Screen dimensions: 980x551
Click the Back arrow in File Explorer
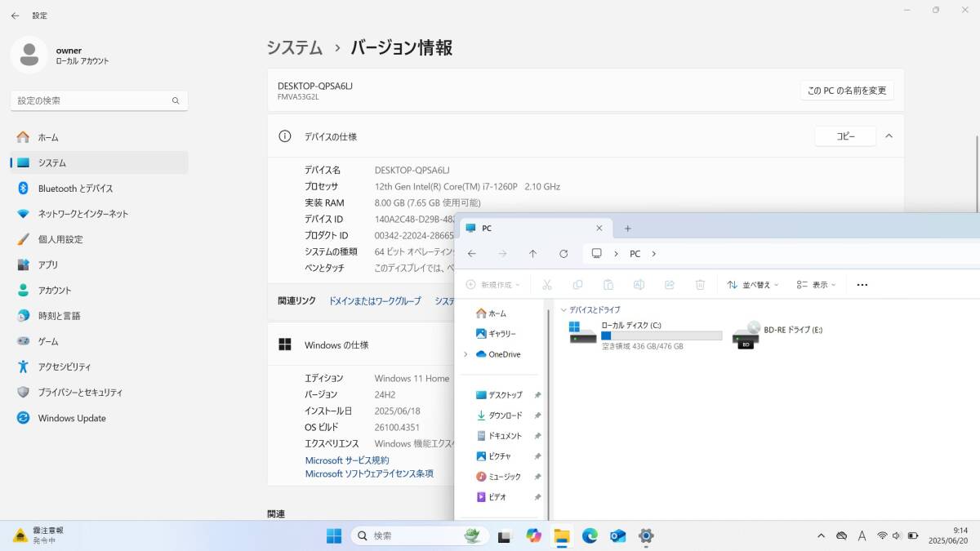point(472,254)
